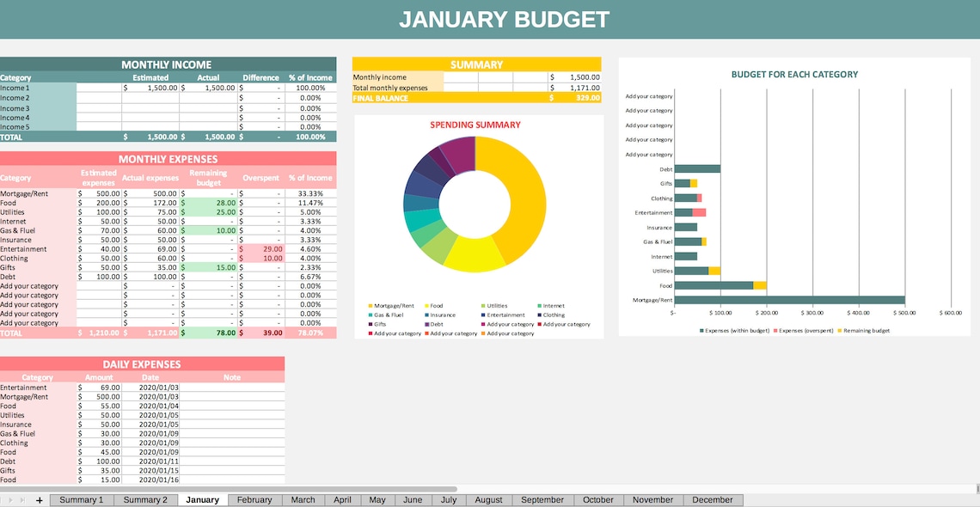This screenshot has width=980, height=507.
Task: Select the 2020/01/11 date cell
Action: 150,461
